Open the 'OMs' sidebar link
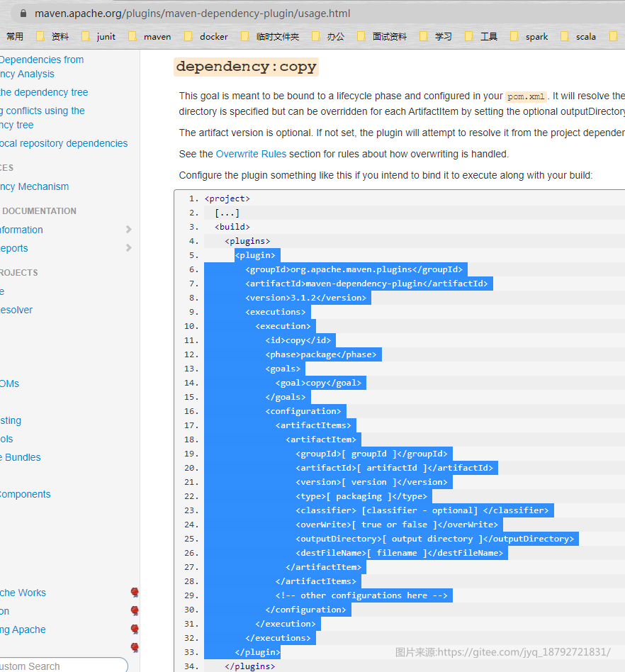 tap(9, 383)
